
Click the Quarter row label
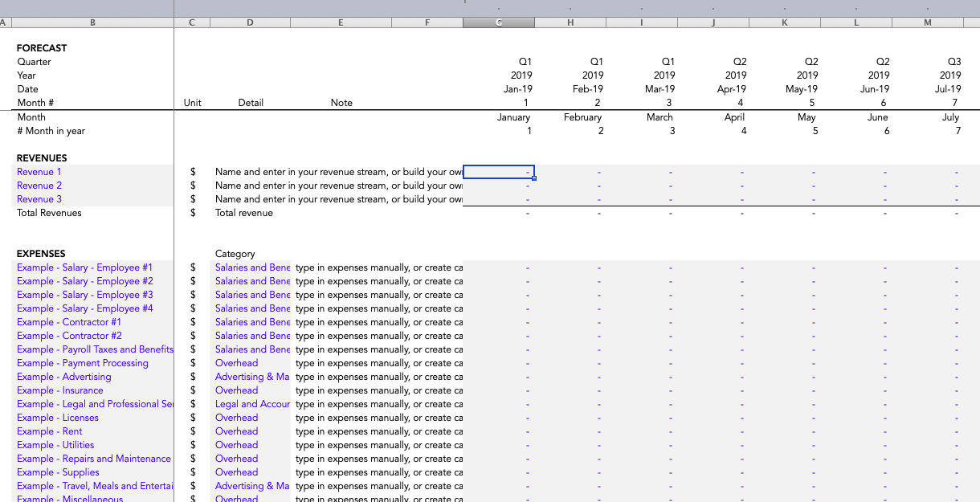coord(34,62)
